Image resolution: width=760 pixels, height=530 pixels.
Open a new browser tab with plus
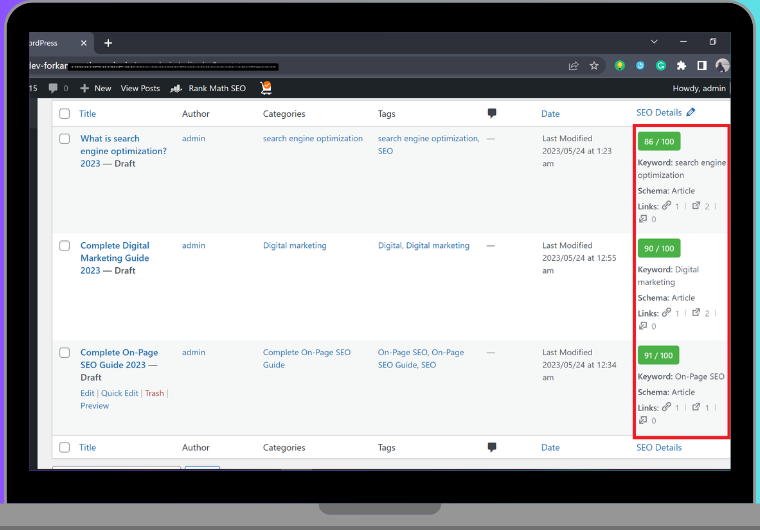108,43
